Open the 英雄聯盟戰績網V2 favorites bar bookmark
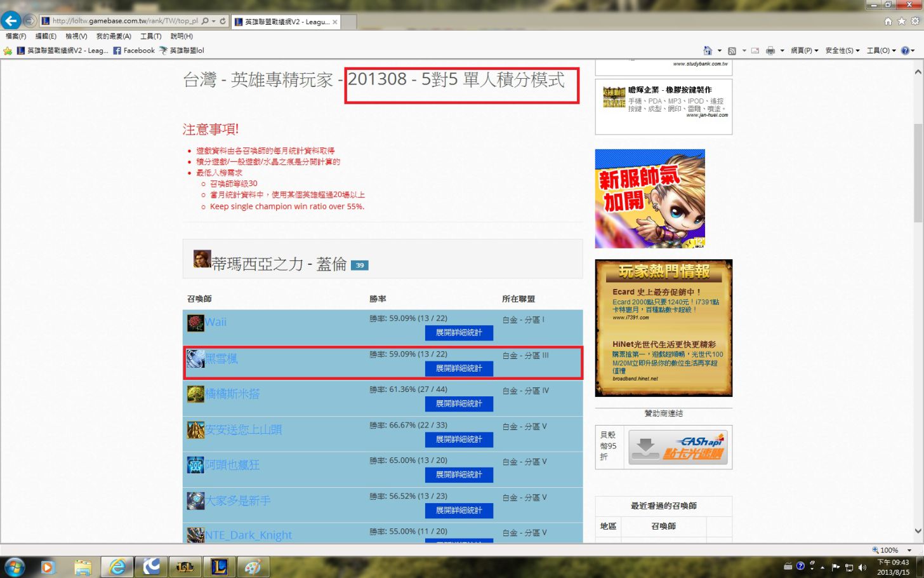 [62, 51]
